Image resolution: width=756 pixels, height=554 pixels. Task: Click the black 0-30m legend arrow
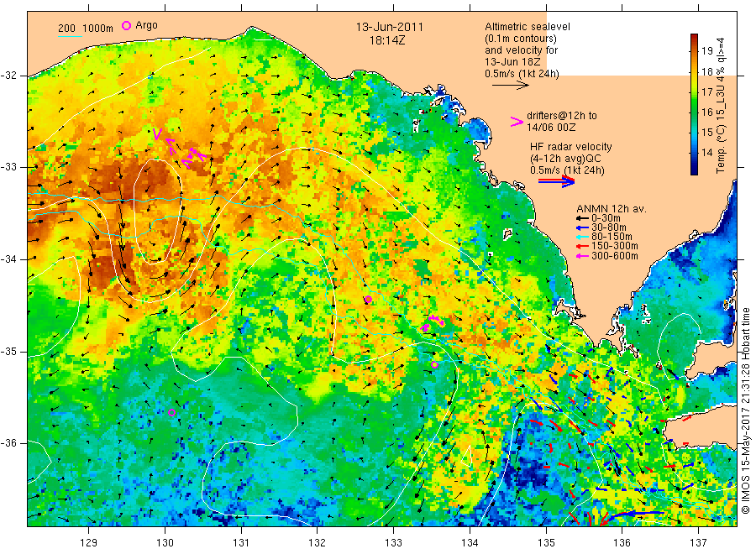point(582,218)
